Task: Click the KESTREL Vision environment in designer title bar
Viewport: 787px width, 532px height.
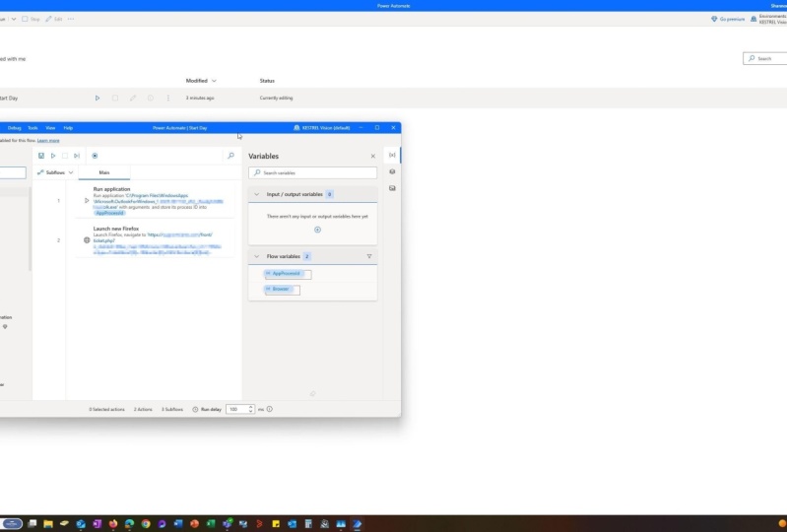Action: pos(322,128)
